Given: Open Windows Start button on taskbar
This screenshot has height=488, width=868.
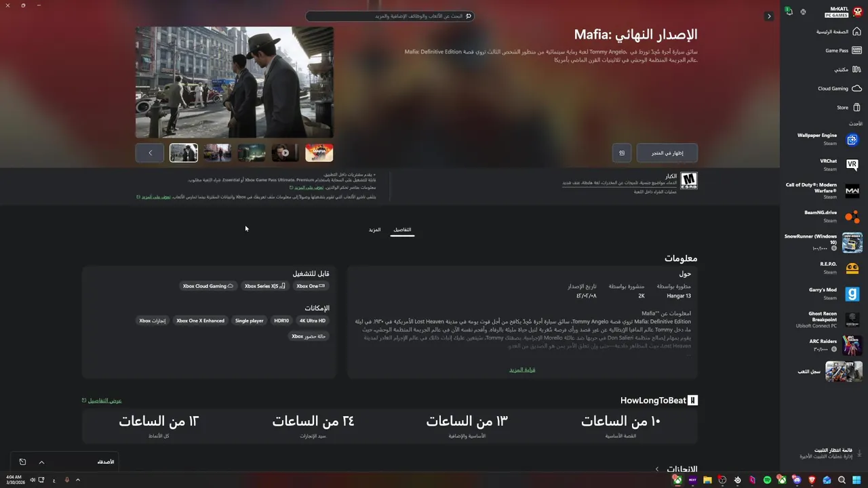Looking at the screenshot, I should (x=856, y=480).
